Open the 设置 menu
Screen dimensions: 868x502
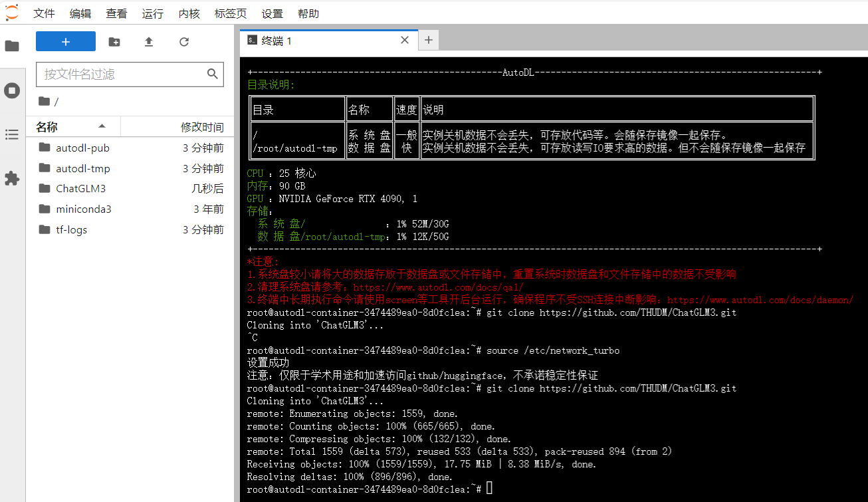pos(272,13)
